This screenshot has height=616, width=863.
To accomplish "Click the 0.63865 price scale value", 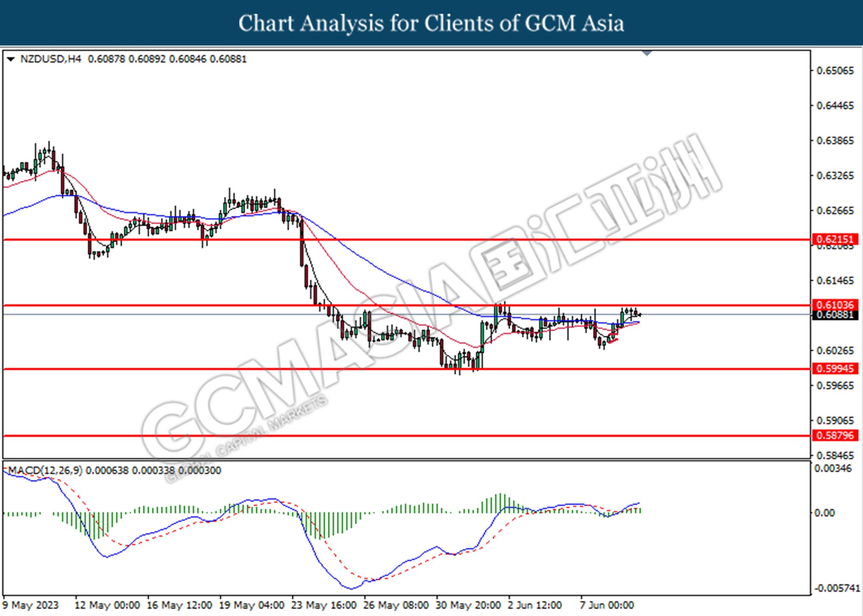I will click(x=835, y=141).
